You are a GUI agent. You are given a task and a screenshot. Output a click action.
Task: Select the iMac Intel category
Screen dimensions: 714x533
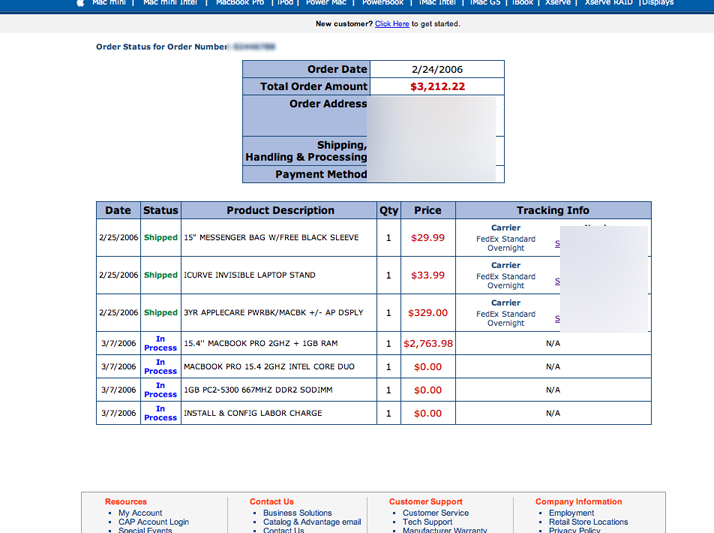[437, 3]
